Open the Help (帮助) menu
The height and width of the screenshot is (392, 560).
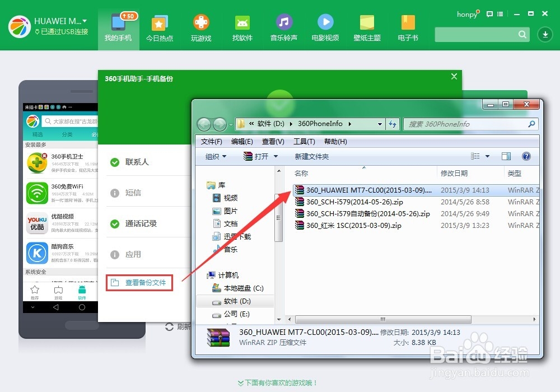point(335,142)
